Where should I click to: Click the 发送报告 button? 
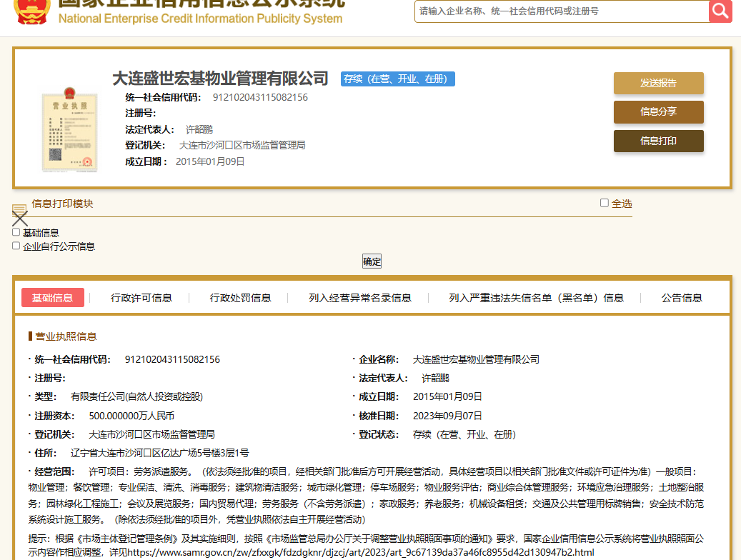click(x=658, y=83)
